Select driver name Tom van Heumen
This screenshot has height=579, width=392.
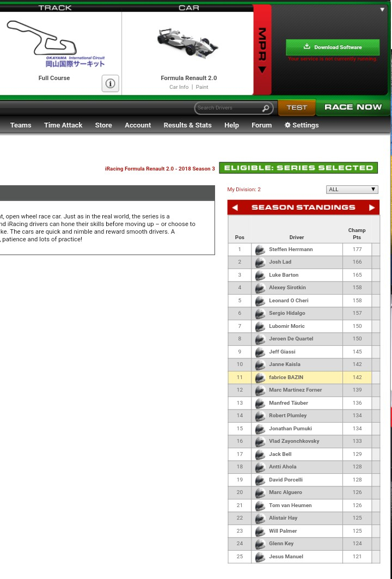290,505
